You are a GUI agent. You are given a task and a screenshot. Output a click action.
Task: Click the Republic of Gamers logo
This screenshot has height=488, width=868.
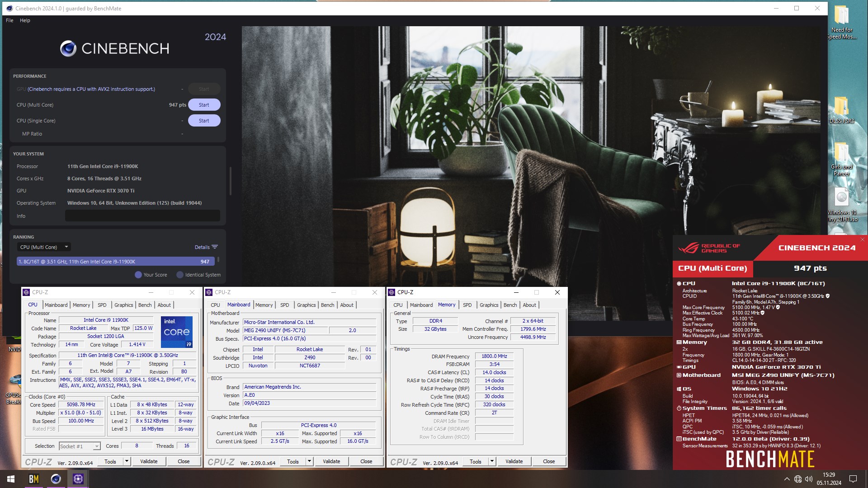(710, 248)
